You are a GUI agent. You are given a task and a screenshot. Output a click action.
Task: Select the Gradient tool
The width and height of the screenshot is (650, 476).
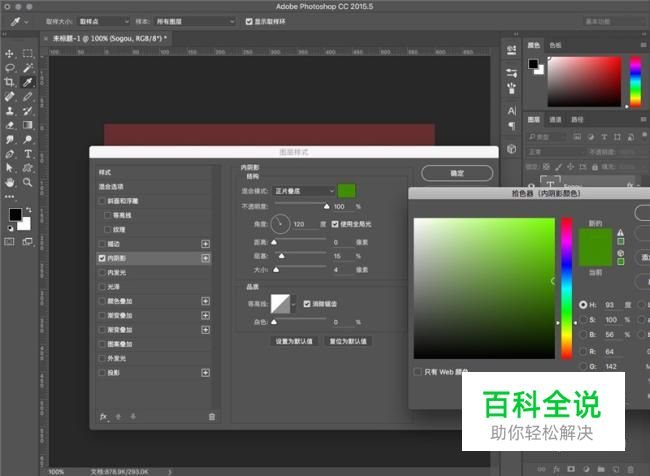coord(28,126)
